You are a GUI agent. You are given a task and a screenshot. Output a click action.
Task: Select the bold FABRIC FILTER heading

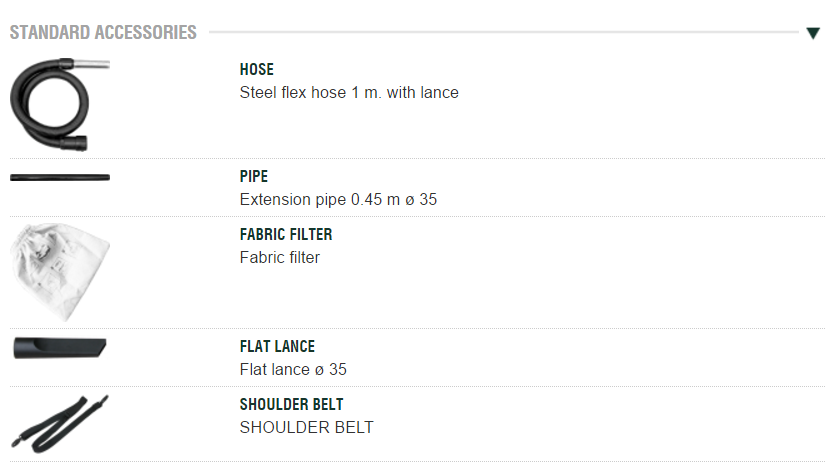(x=286, y=235)
